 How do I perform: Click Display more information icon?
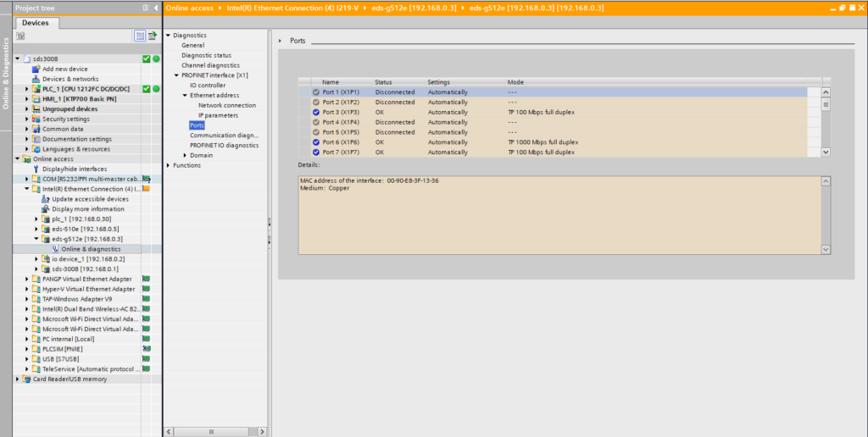[47, 209]
